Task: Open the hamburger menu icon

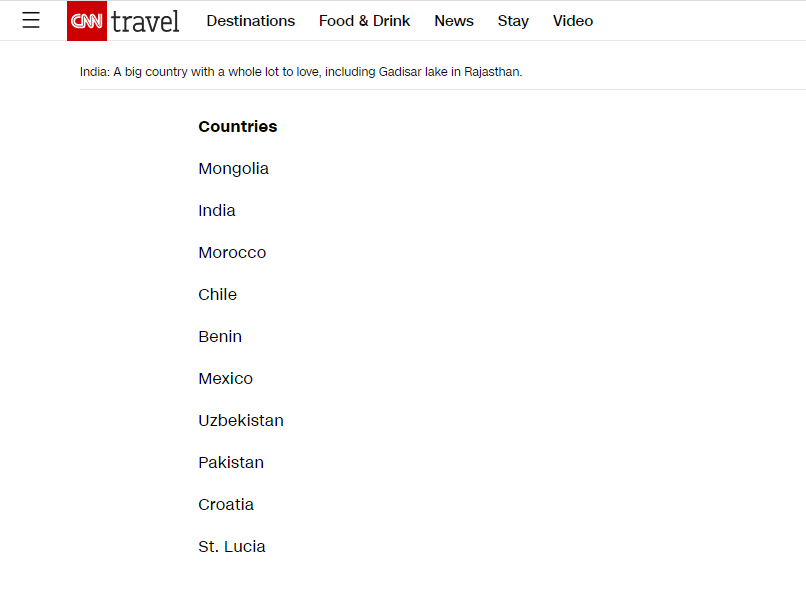Action: pos(31,20)
